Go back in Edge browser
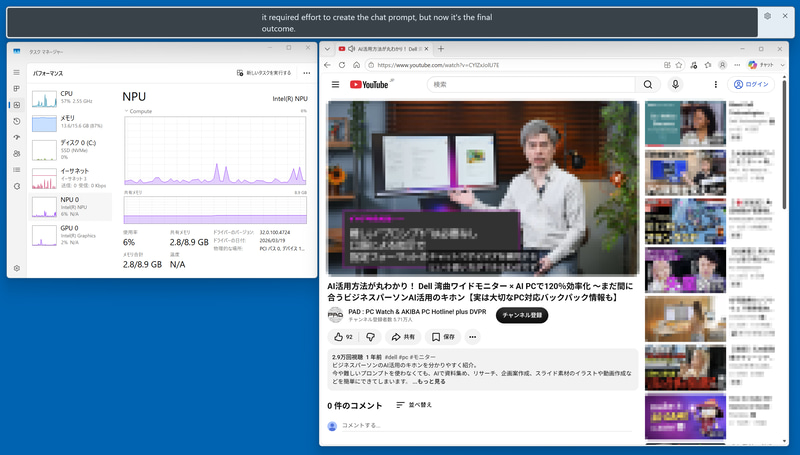800x455 pixels. 328,65
